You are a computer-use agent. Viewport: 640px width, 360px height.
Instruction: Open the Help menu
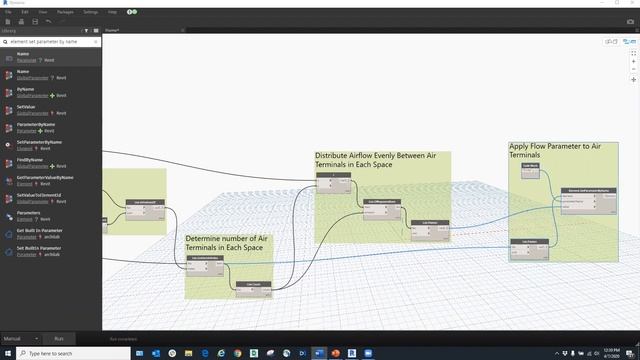(x=112, y=12)
